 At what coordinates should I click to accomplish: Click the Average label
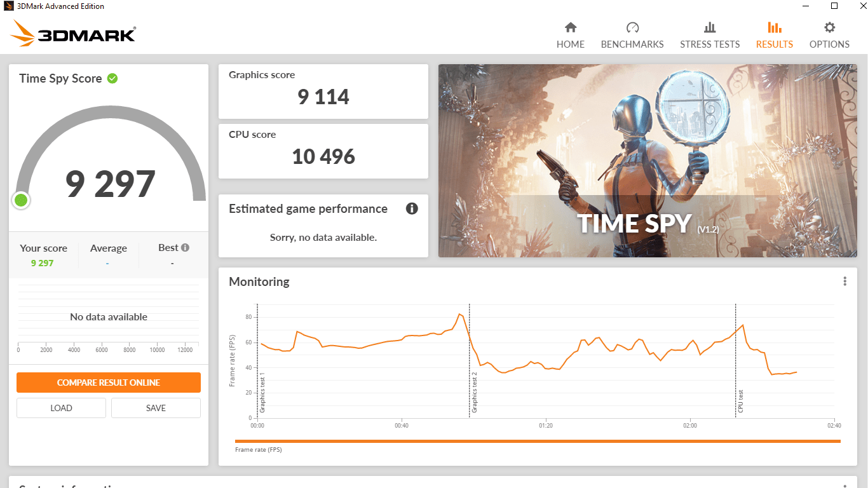pyautogui.click(x=109, y=248)
